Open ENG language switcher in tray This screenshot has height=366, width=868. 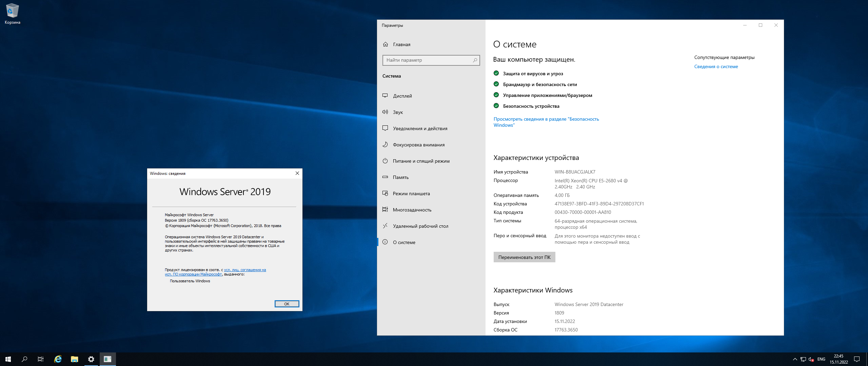[821, 359]
